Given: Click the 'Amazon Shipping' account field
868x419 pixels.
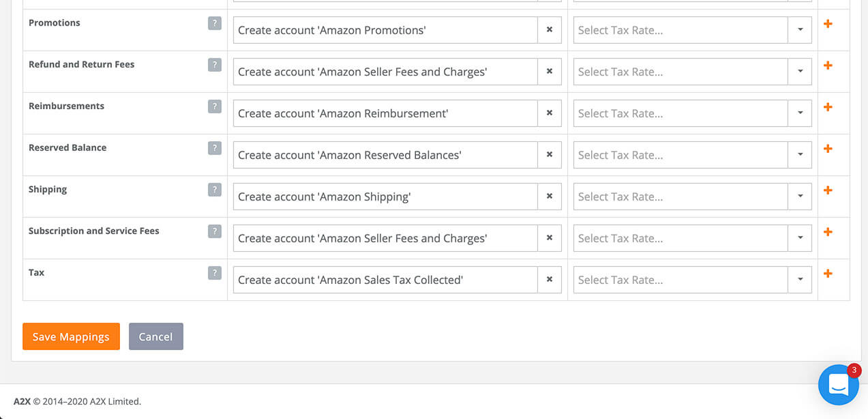Looking at the screenshot, I should (385, 197).
